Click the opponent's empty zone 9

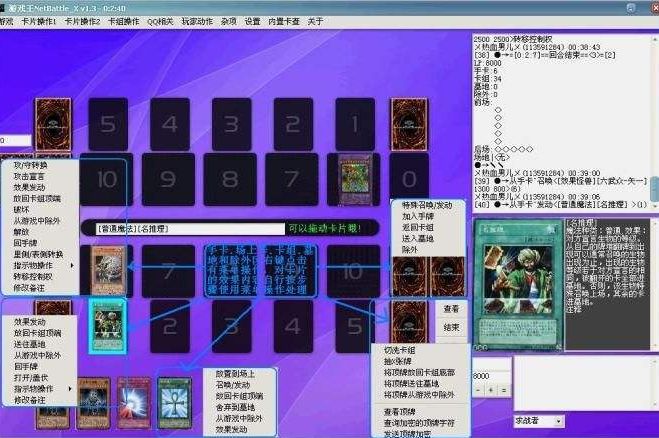coord(169,179)
